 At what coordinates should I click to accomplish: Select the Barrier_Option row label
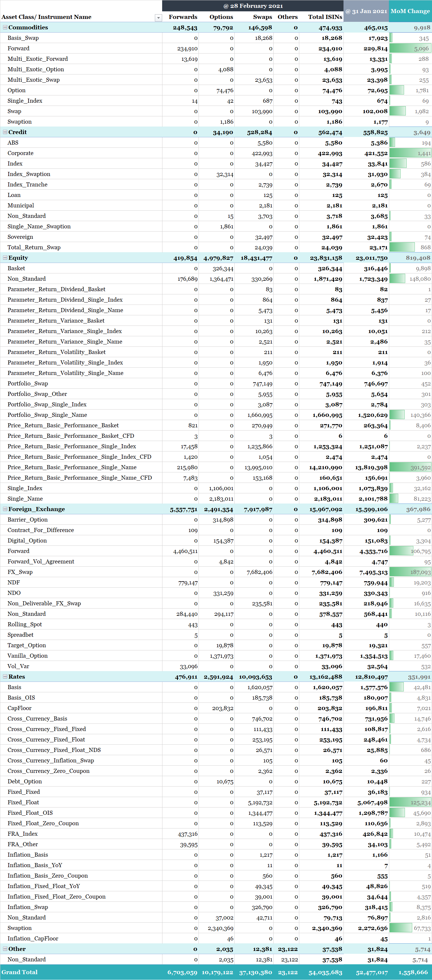tap(27, 520)
